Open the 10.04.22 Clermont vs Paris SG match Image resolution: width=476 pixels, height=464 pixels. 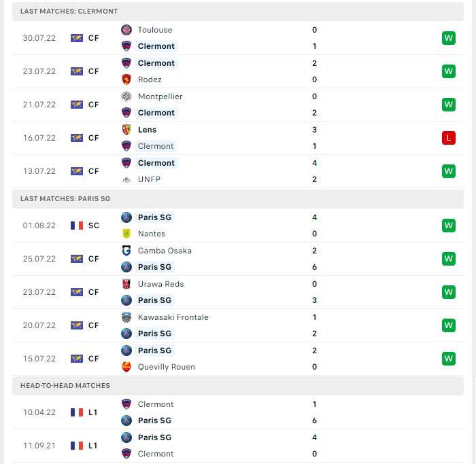coord(238,412)
